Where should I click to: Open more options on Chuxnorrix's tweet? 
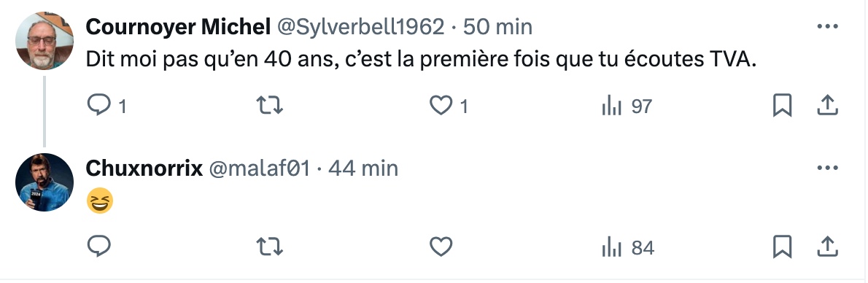tap(827, 167)
